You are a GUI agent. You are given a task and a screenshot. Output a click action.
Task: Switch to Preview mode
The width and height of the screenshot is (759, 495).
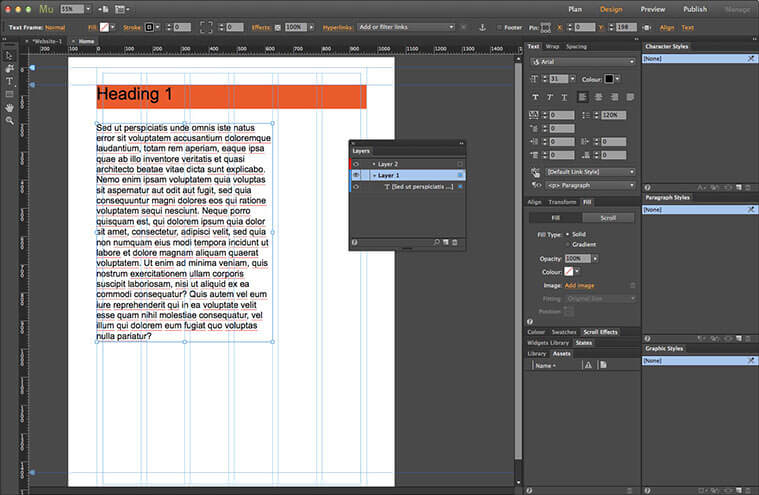pyautogui.click(x=652, y=9)
